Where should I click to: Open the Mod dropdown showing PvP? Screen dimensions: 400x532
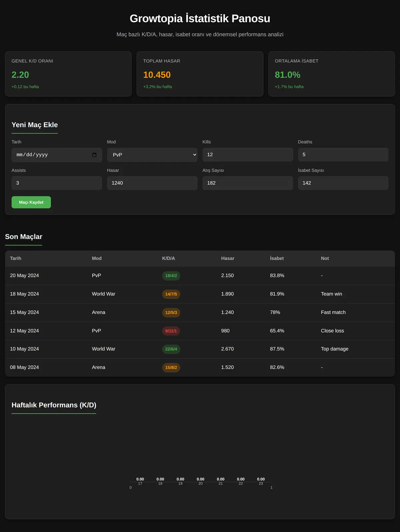click(x=152, y=155)
